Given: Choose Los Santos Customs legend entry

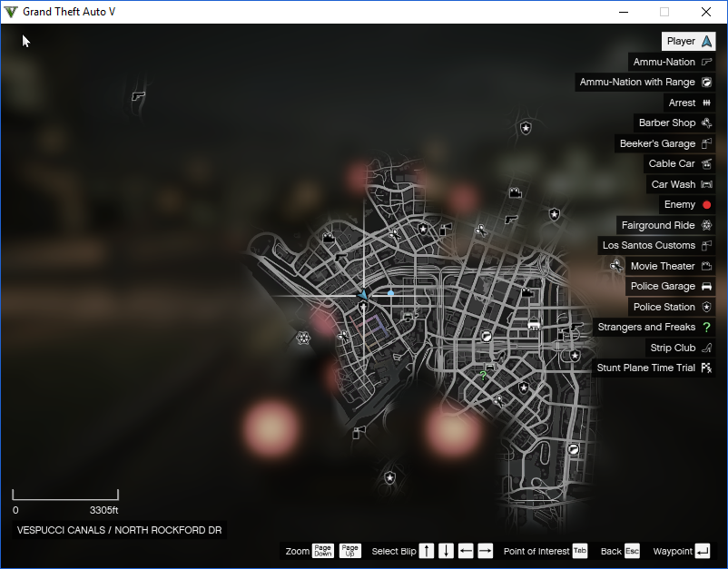Looking at the screenshot, I should tap(656, 246).
